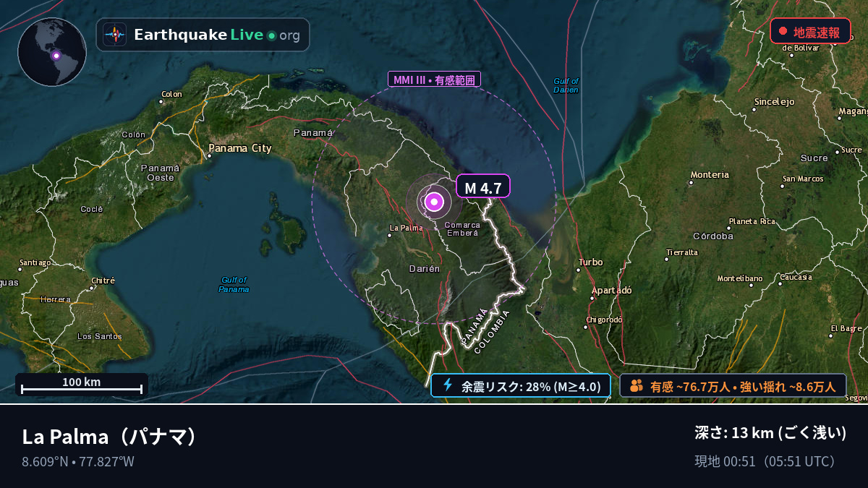This screenshot has height=488, width=868.
Task: Click the Córdoba department label
Action: (713, 236)
